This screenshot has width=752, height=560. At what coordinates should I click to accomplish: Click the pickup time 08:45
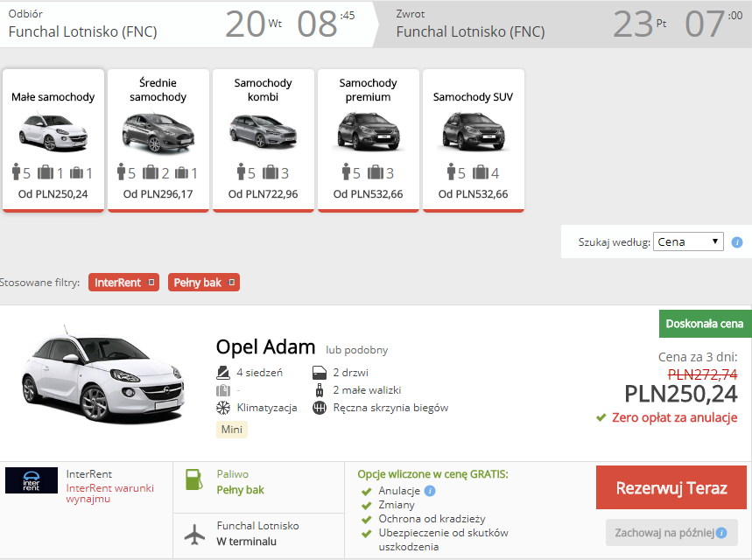pos(326,24)
